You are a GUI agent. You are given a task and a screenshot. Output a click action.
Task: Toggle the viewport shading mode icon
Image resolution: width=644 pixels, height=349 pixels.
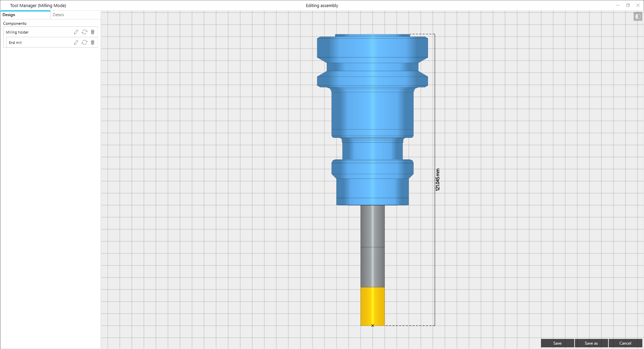pyautogui.click(x=638, y=16)
